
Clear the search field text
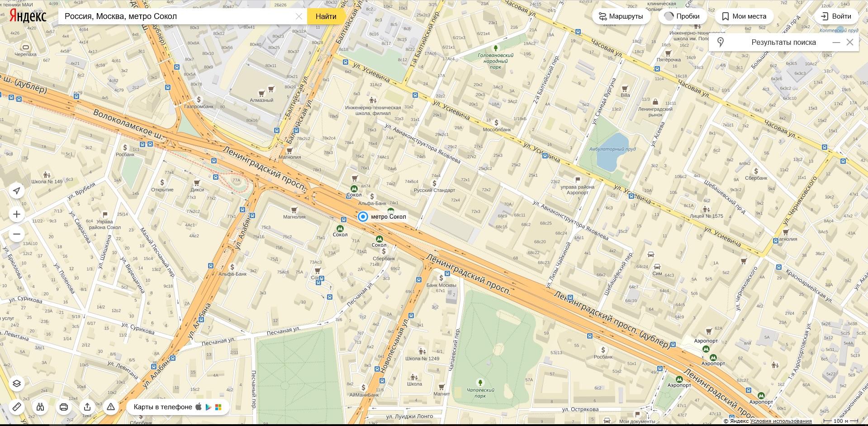299,16
